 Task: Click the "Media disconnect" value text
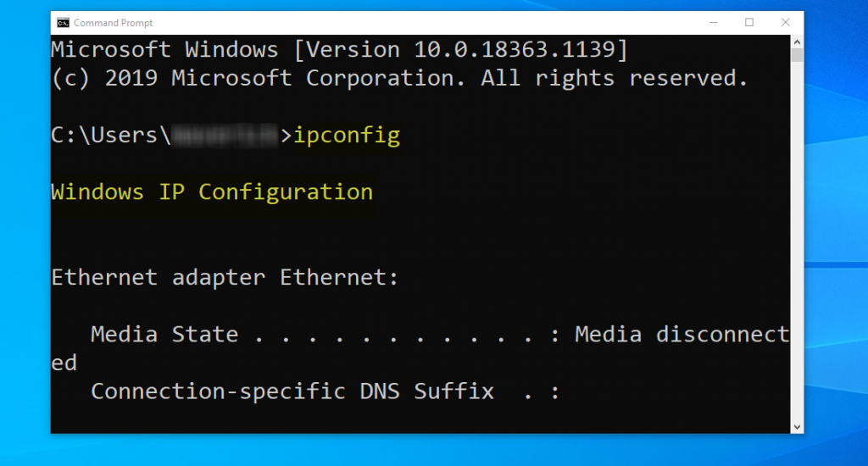[682, 335]
